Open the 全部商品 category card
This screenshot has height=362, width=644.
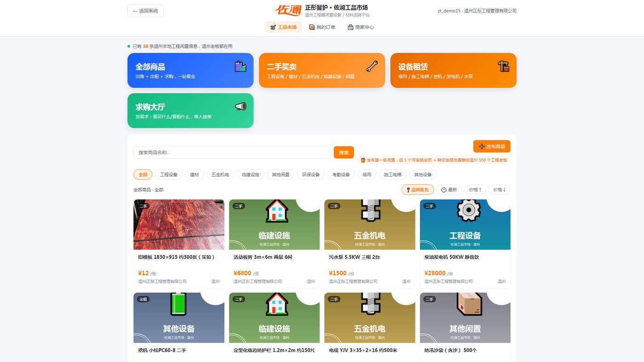click(x=190, y=70)
